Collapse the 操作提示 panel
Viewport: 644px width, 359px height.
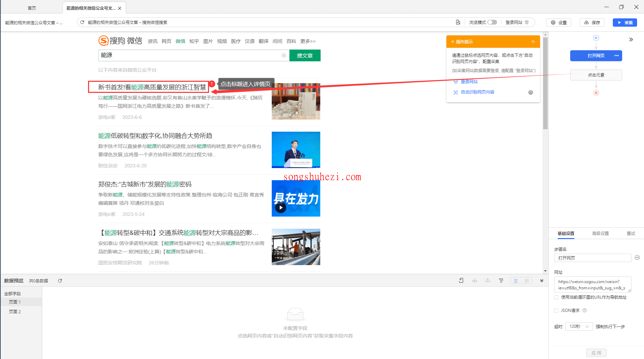533,42
